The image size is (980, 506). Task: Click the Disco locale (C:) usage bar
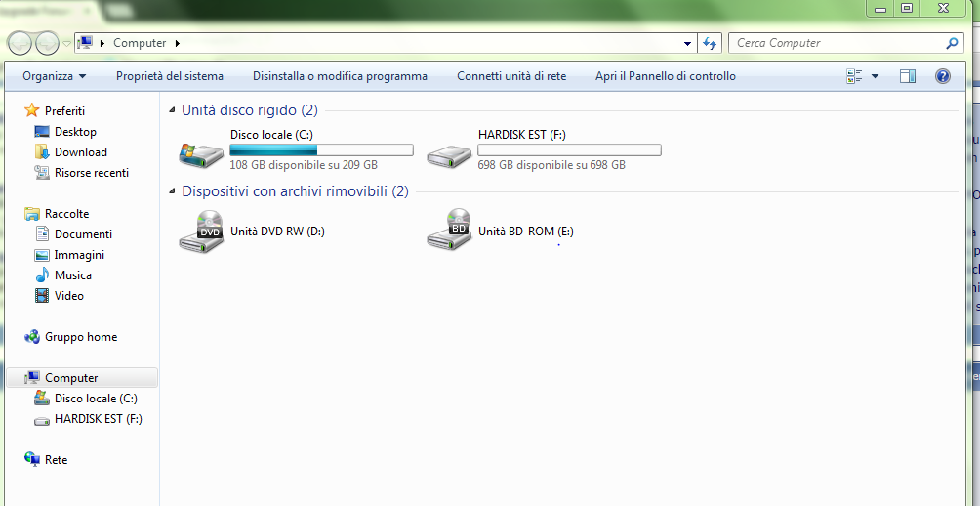coord(321,150)
